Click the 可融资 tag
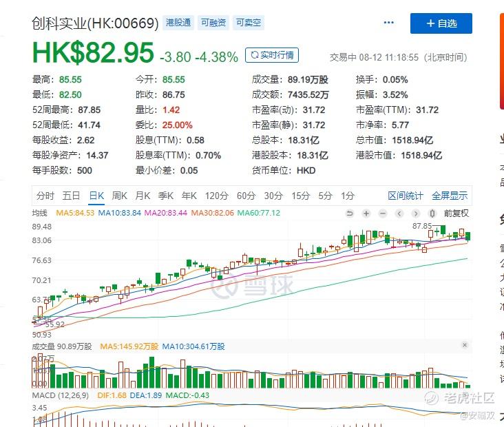Image resolution: width=504 pixels, height=427 pixels. [213, 23]
